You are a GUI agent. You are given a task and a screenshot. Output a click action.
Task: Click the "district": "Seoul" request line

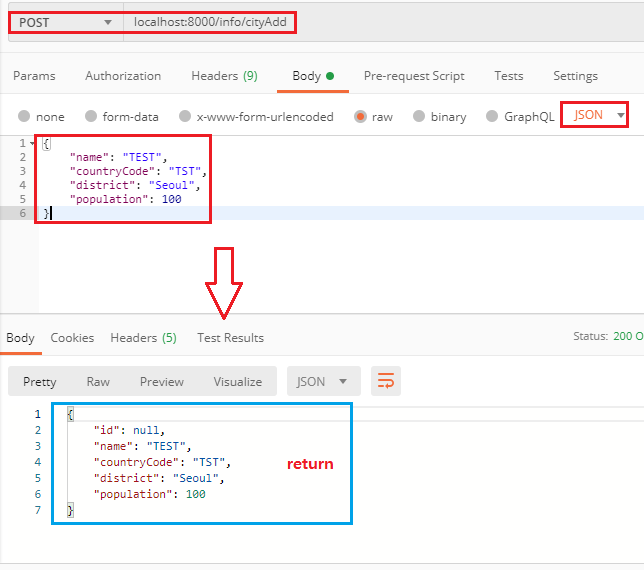135,185
